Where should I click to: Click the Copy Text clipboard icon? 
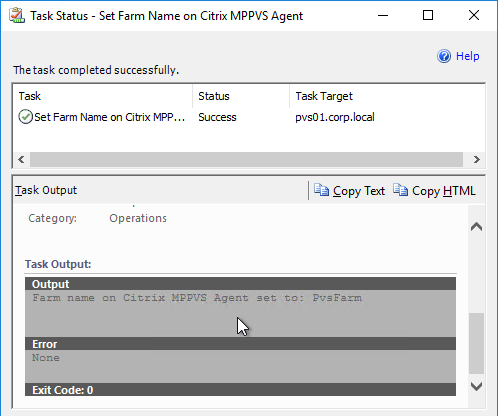pyautogui.click(x=321, y=190)
